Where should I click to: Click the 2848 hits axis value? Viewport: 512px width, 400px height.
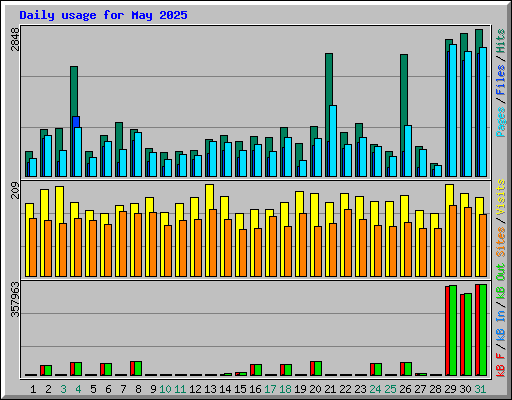click(x=15, y=39)
